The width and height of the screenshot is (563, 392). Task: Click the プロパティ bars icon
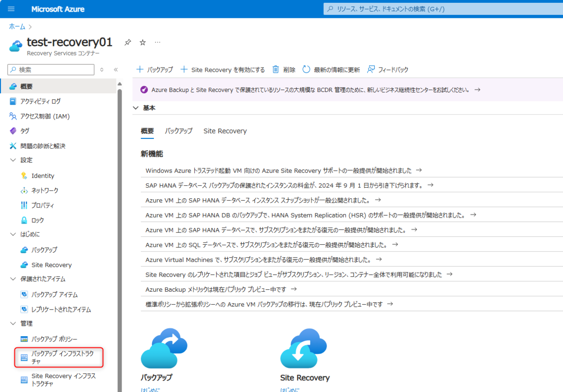click(x=24, y=205)
